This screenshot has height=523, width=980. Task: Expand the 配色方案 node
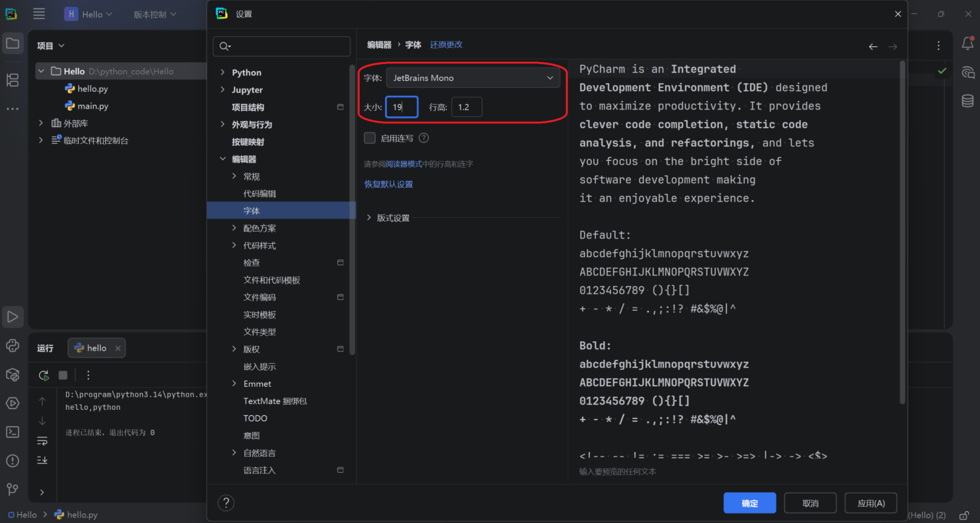click(x=234, y=228)
